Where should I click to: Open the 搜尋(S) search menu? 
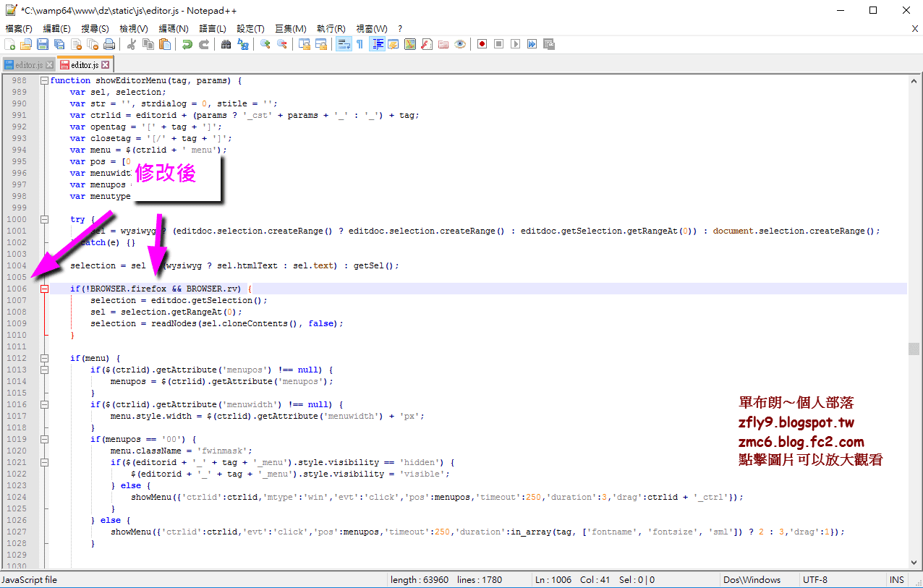pyautogui.click(x=95, y=28)
